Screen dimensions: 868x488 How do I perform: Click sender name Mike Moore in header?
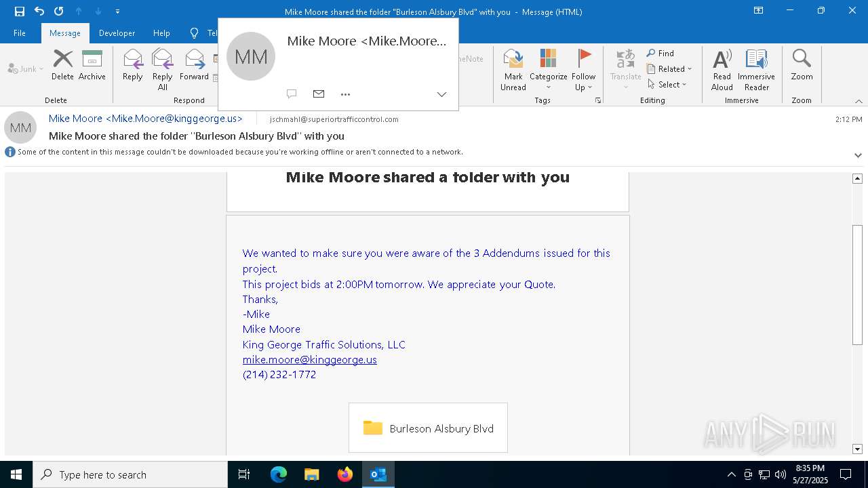point(146,119)
